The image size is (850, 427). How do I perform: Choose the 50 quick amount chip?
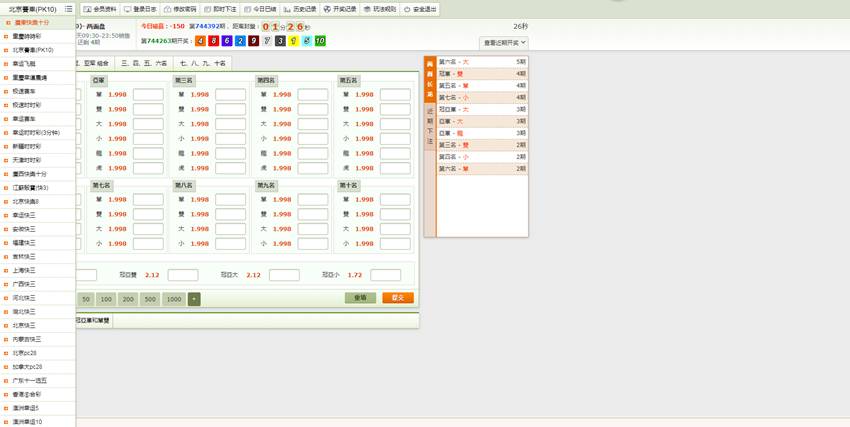coord(86,299)
